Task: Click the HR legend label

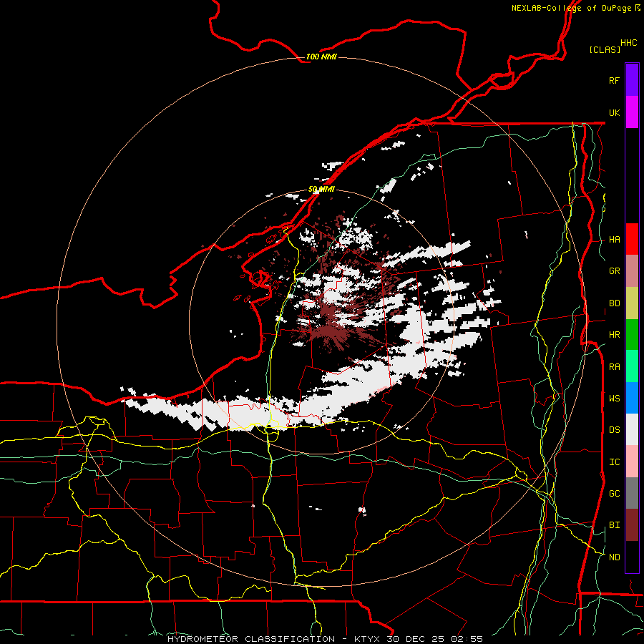Action: click(614, 335)
